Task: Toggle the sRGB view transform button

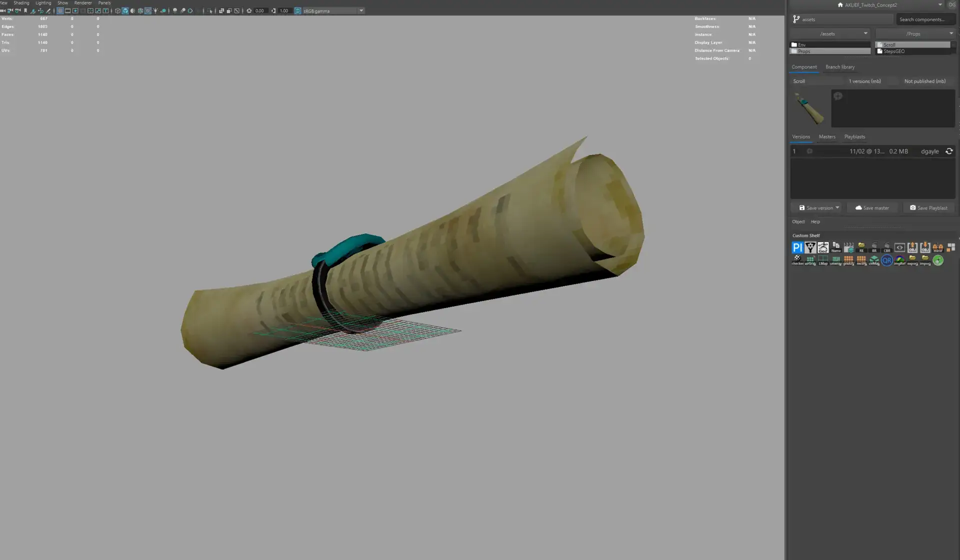Action: [297, 10]
